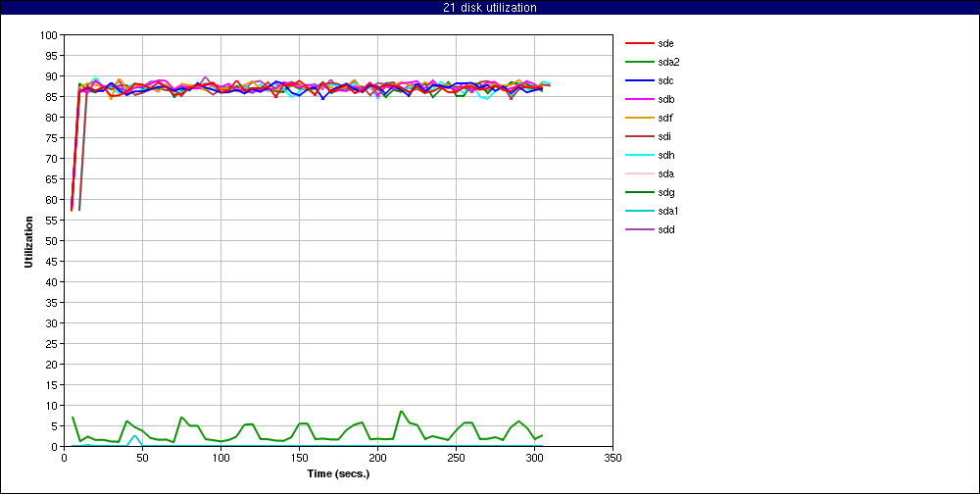The height and width of the screenshot is (494, 980).
Task: Click the 'Utilization' y-axis label
Action: pyautogui.click(x=28, y=241)
